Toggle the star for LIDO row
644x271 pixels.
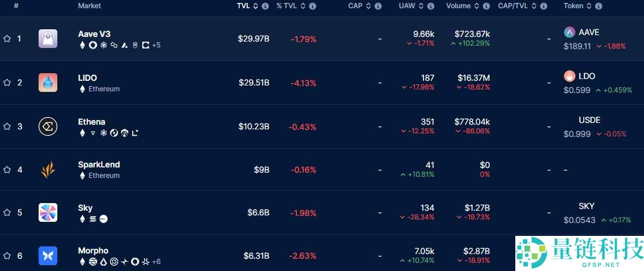pos(7,83)
